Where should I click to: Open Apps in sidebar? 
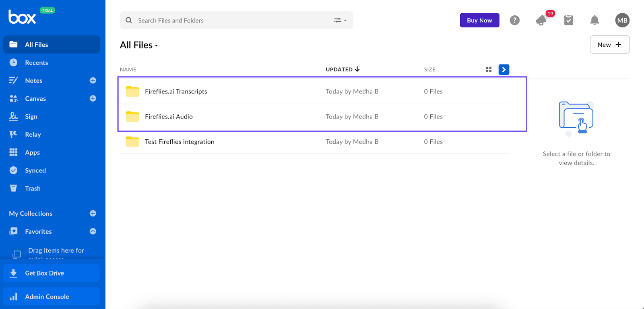click(32, 152)
